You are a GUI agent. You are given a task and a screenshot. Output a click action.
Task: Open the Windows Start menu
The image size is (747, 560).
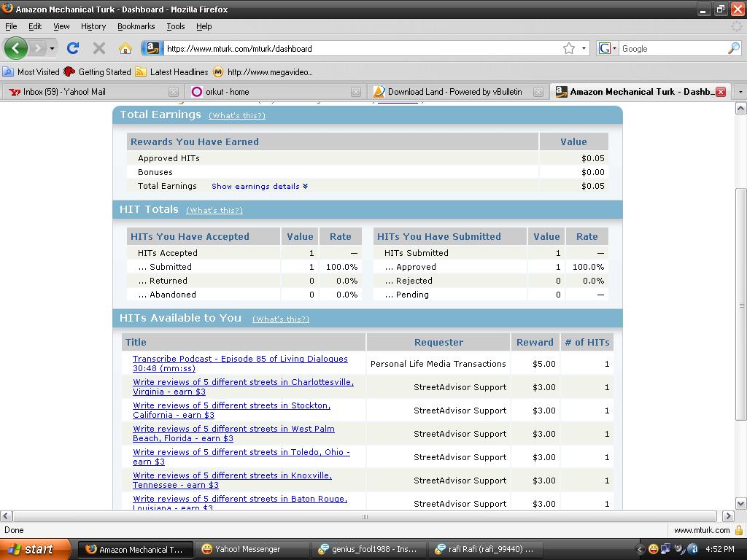tap(35, 550)
